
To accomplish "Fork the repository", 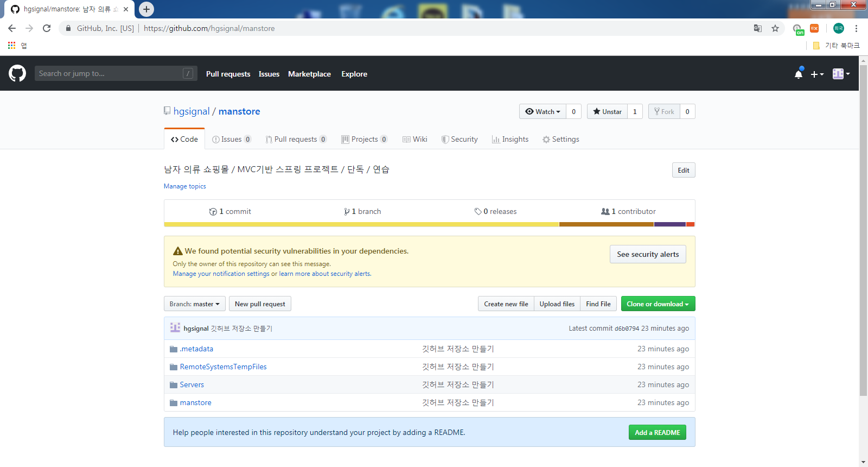I will coord(664,111).
